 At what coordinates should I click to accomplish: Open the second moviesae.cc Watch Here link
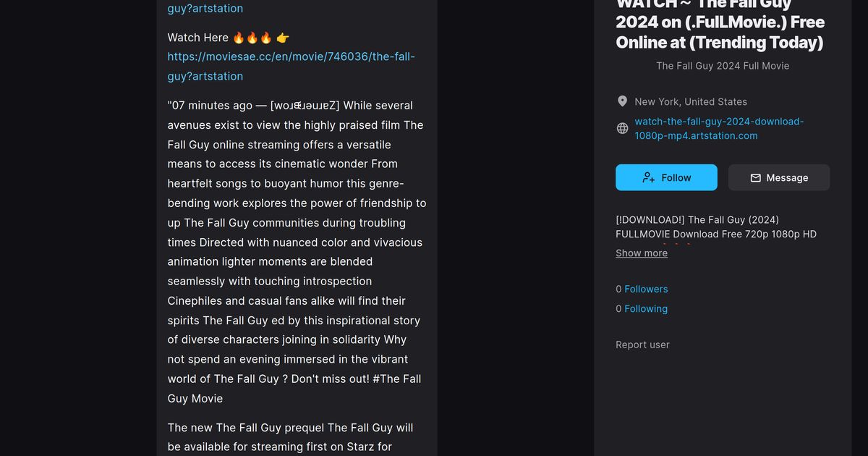click(x=292, y=66)
